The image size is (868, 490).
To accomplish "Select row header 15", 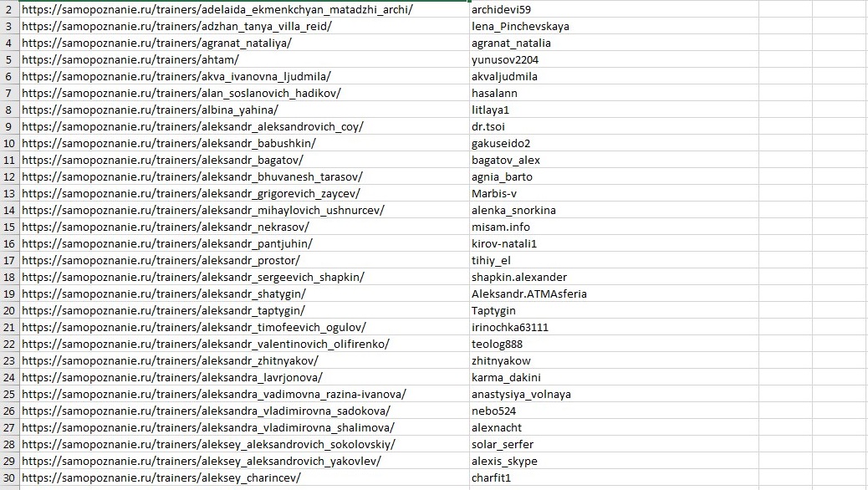I will click(x=9, y=227).
